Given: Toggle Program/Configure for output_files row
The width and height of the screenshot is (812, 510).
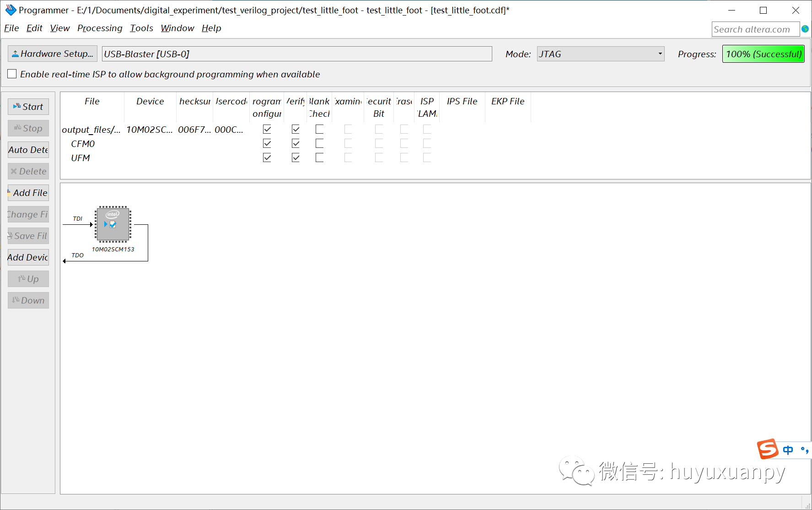Looking at the screenshot, I should coord(267,130).
